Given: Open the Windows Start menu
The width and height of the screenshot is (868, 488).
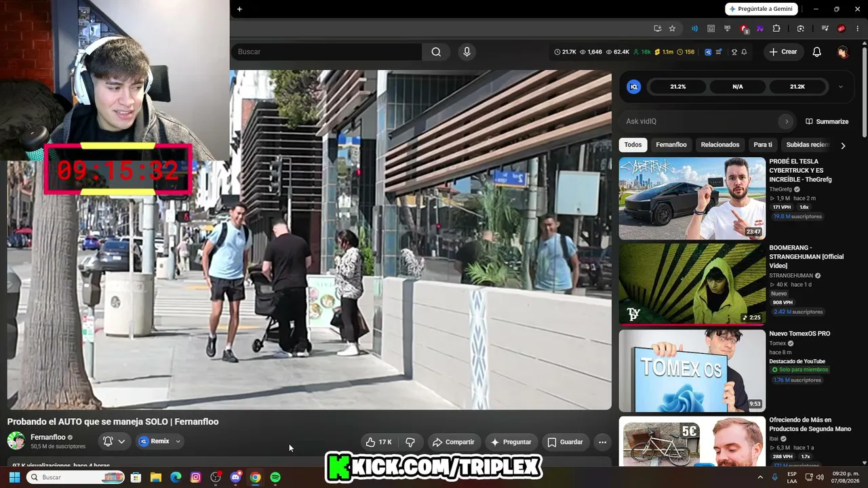Looking at the screenshot, I should tap(14, 477).
